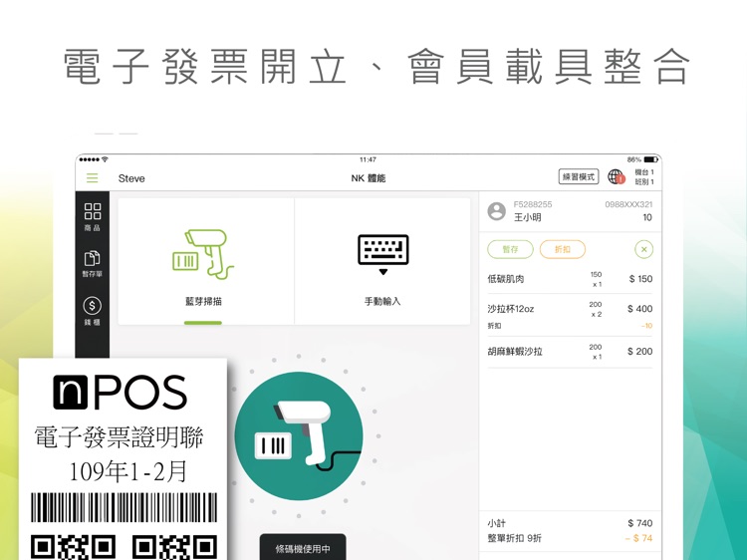Select the 低碳肌肉 order row
The image size is (747, 560).
pyautogui.click(x=570, y=279)
